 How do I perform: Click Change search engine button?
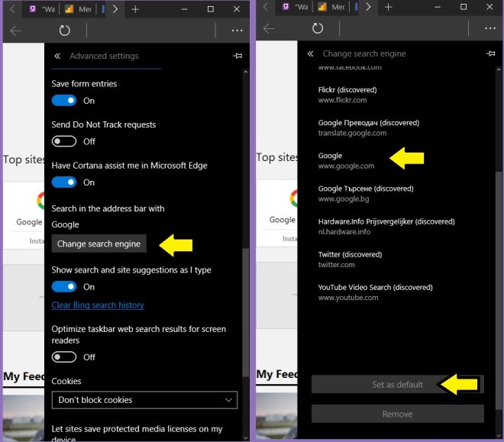click(x=99, y=244)
